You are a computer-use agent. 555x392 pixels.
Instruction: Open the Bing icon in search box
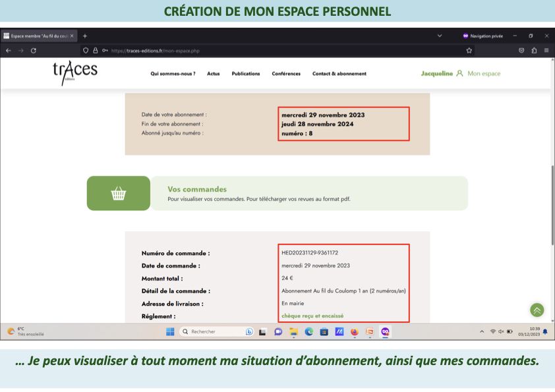click(249, 331)
